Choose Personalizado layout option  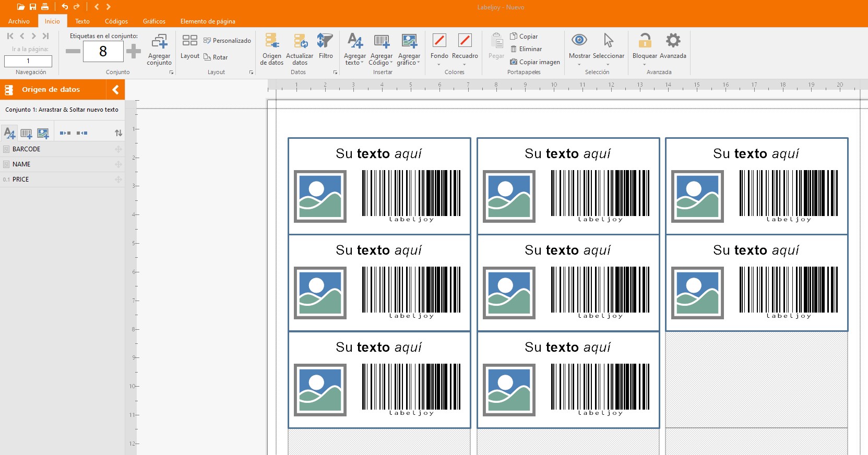pyautogui.click(x=227, y=41)
